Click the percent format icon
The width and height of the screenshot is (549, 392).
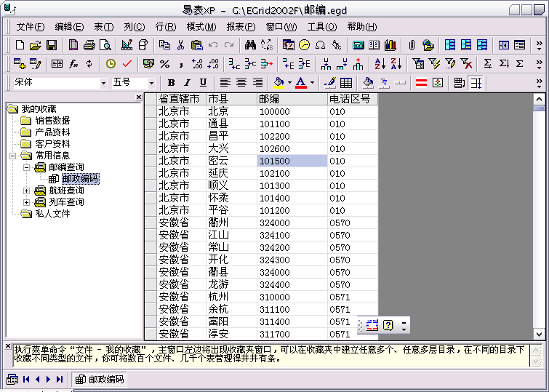[164, 64]
